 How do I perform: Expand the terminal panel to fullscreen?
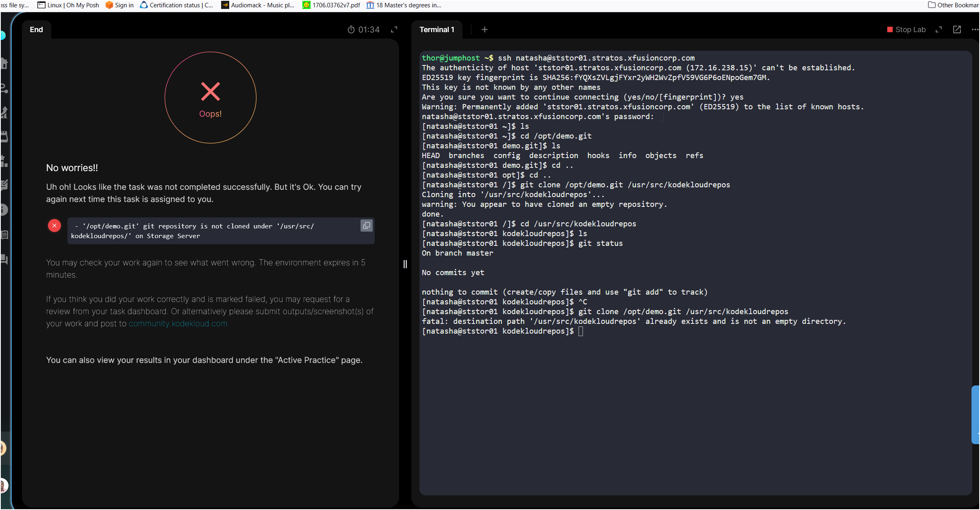click(x=939, y=30)
